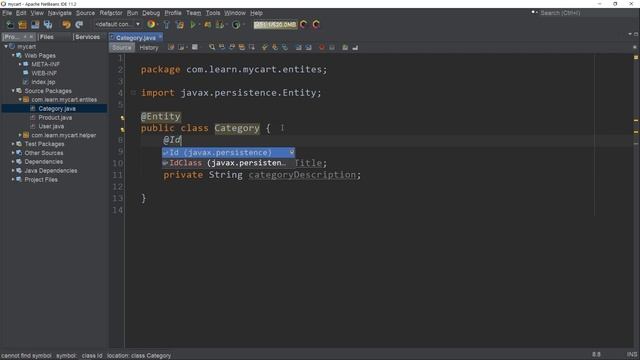
Task: Click the Source view button
Action: 122,48
